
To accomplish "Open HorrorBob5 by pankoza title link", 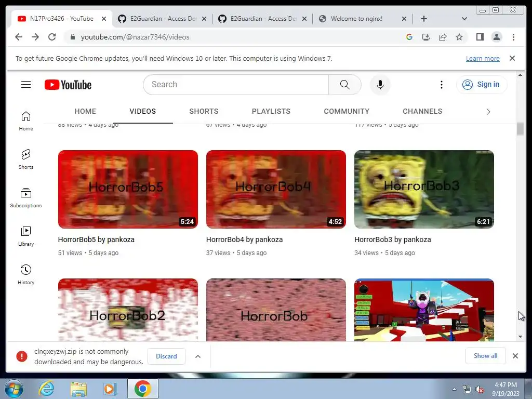I will point(96,240).
